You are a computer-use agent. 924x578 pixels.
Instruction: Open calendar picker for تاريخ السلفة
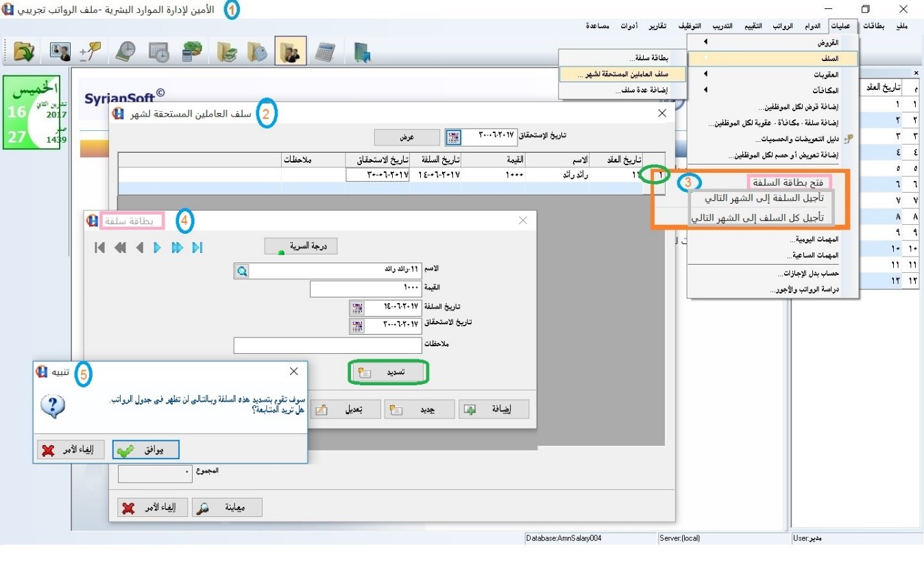[x=357, y=307]
